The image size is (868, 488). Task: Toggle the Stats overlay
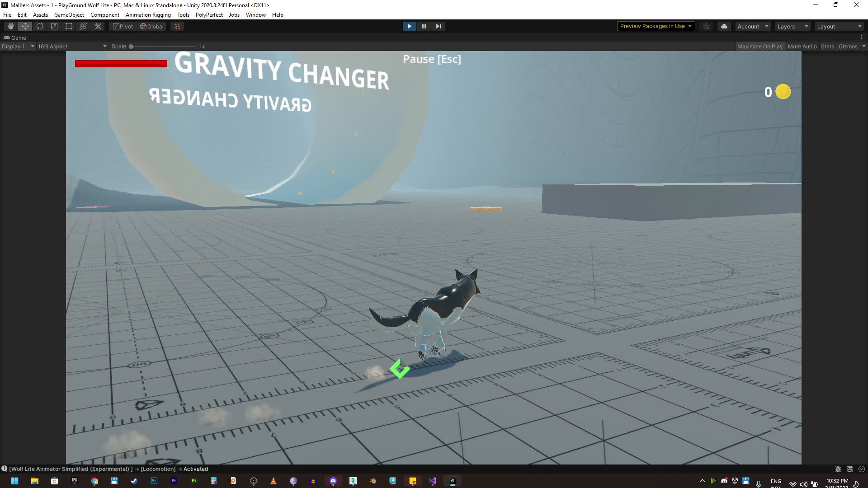pyautogui.click(x=827, y=46)
